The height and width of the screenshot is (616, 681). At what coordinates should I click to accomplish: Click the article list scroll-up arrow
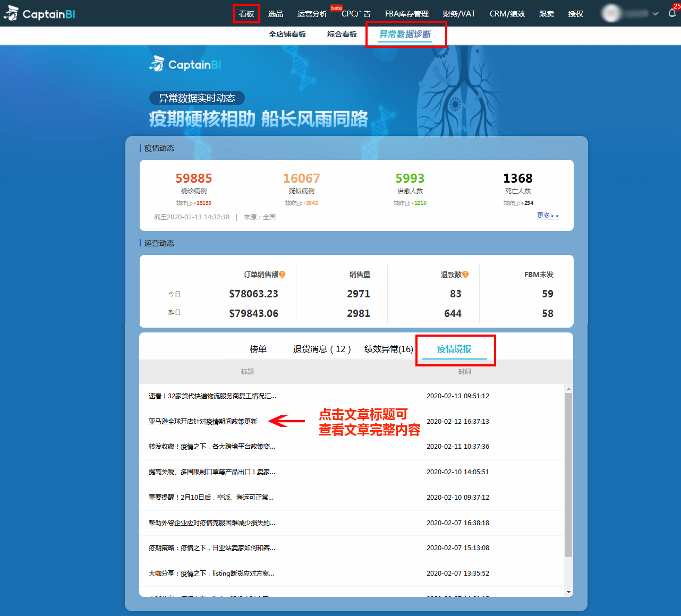[568, 389]
